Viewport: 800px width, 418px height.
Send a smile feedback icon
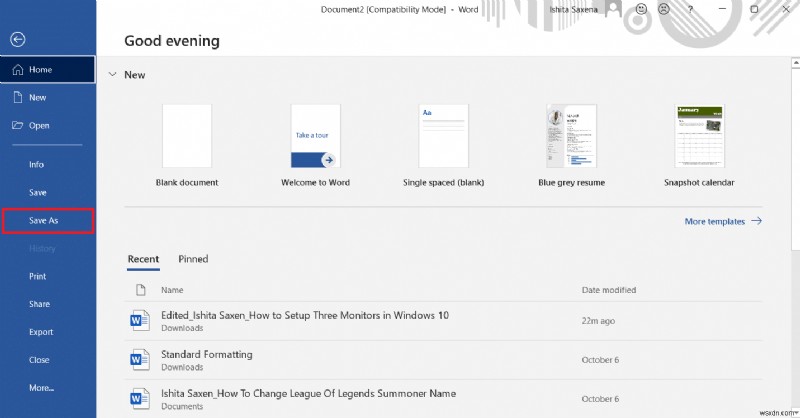pos(641,9)
